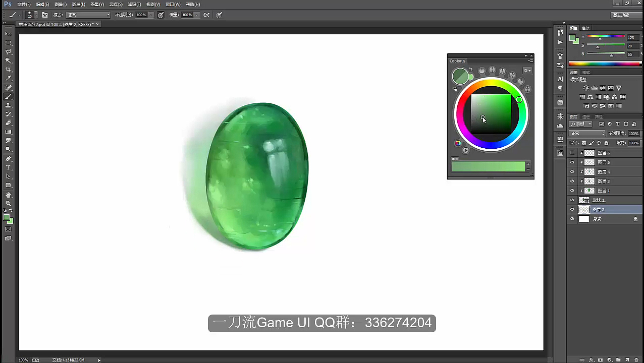
Task: Select the Dodge tool
Action: point(8,150)
